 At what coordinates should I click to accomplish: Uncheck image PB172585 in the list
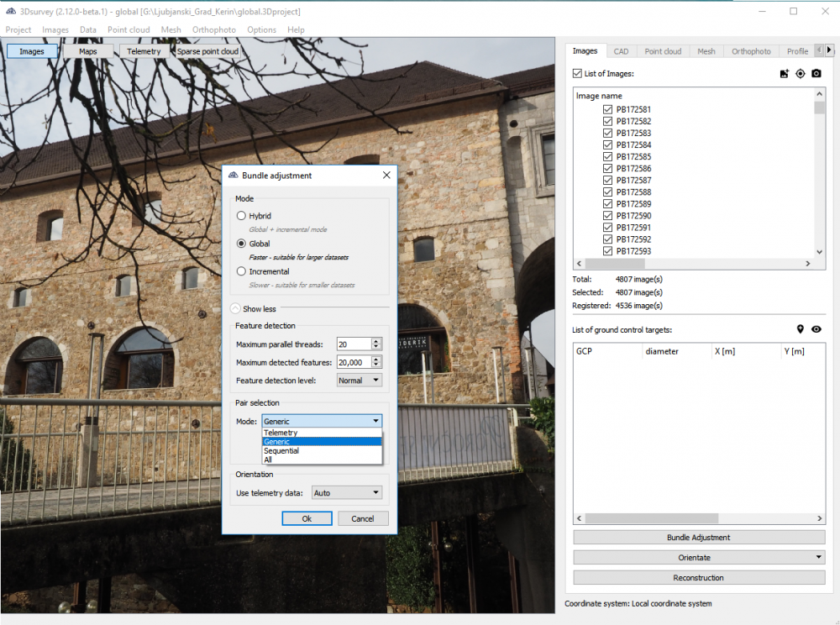click(x=607, y=157)
